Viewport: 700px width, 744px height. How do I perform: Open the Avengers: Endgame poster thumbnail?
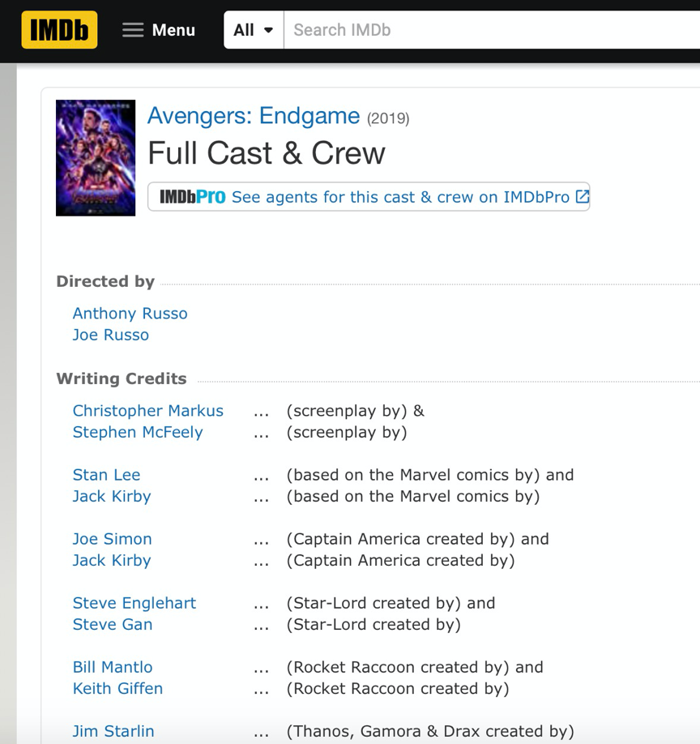(96, 158)
